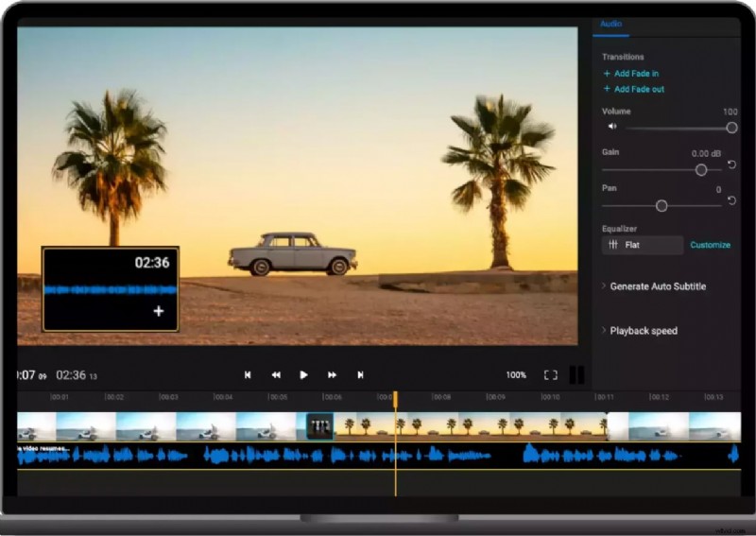
Task: Click the 00:05 mark on timeline ruler
Action: [x=278, y=397]
